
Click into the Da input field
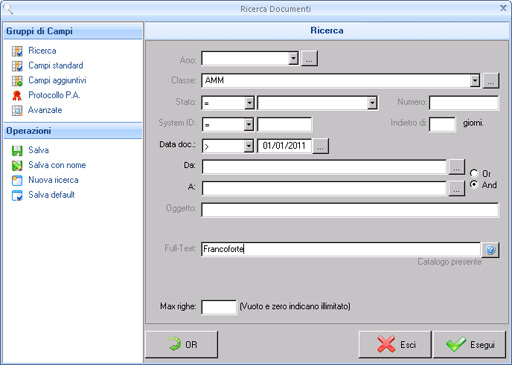324,167
